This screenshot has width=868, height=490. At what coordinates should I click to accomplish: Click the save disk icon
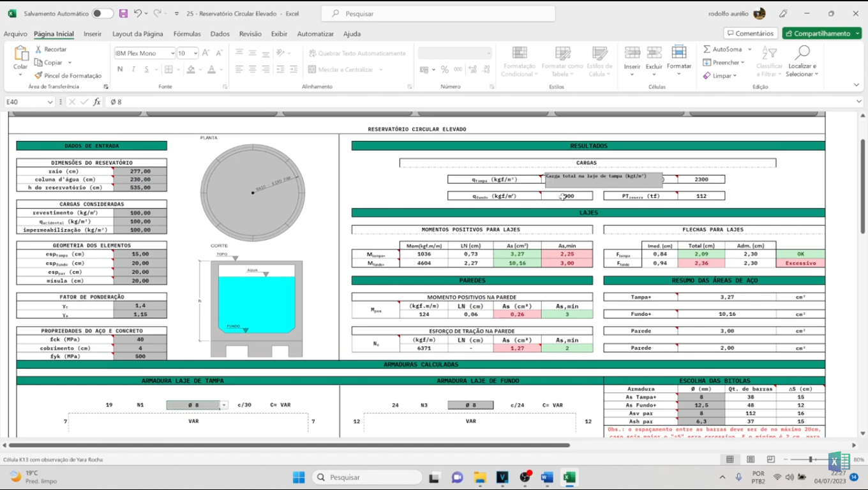[x=123, y=13]
